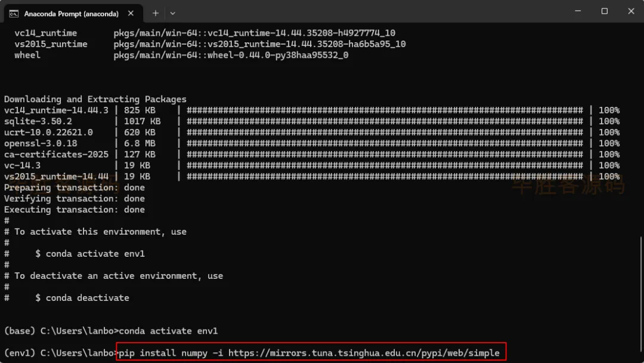This screenshot has height=363, width=644.
Task: Click 'Verifying transaction: done' line
Action: pyautogui.click(x=75, y=199)
